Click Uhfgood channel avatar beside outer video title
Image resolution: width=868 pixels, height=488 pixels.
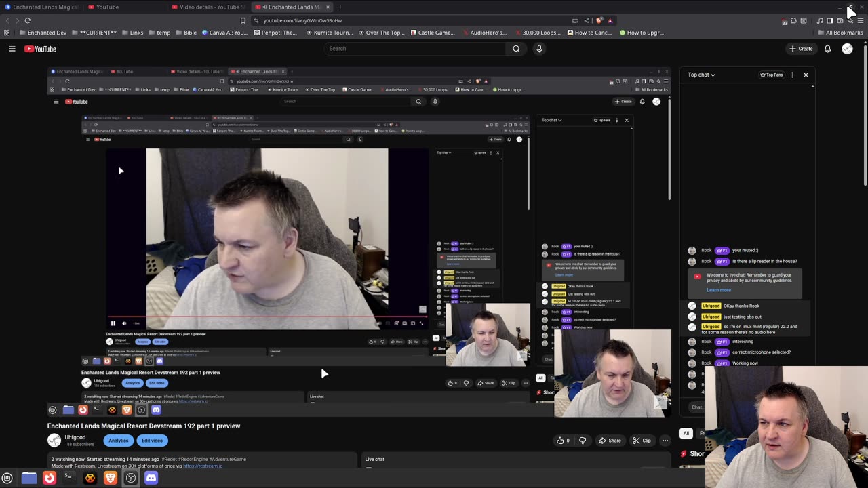(54, 441)
